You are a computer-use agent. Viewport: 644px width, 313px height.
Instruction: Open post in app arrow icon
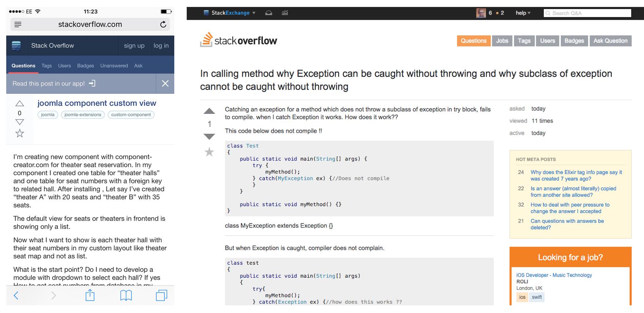point(92,83)
